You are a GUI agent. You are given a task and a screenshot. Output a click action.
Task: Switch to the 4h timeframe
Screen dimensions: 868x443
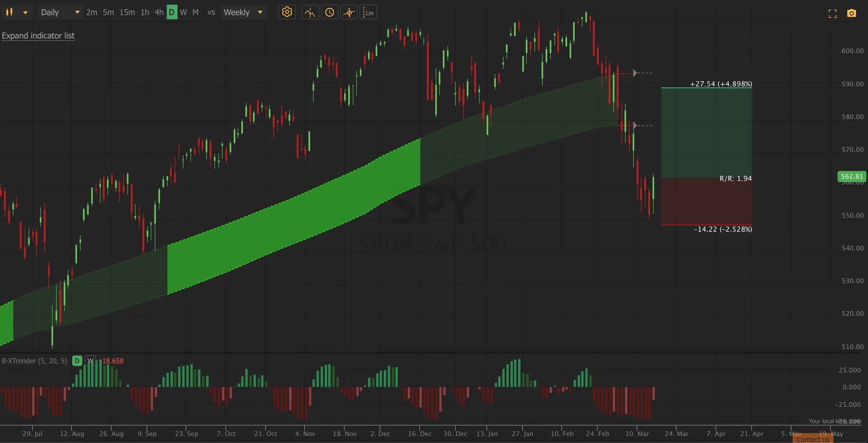click(159, 12)
